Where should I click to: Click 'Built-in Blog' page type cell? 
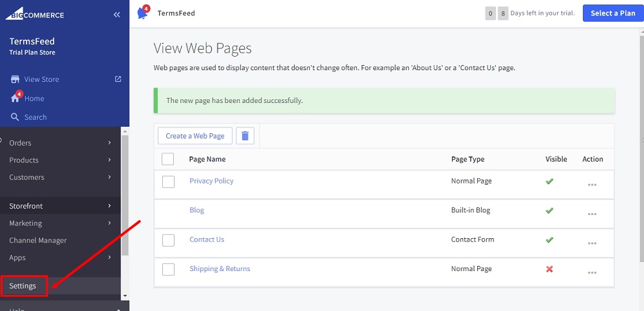coord(471,210)
